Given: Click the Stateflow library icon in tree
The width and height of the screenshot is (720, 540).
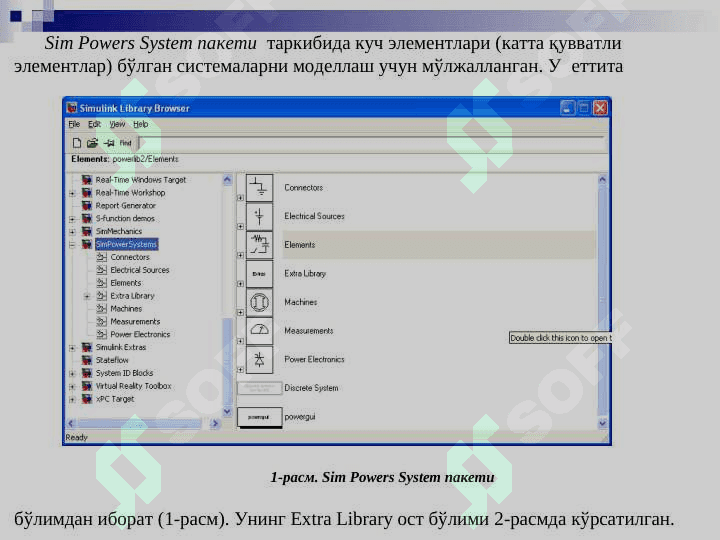Looking at the screenshot, I should (x=87, y=360).
